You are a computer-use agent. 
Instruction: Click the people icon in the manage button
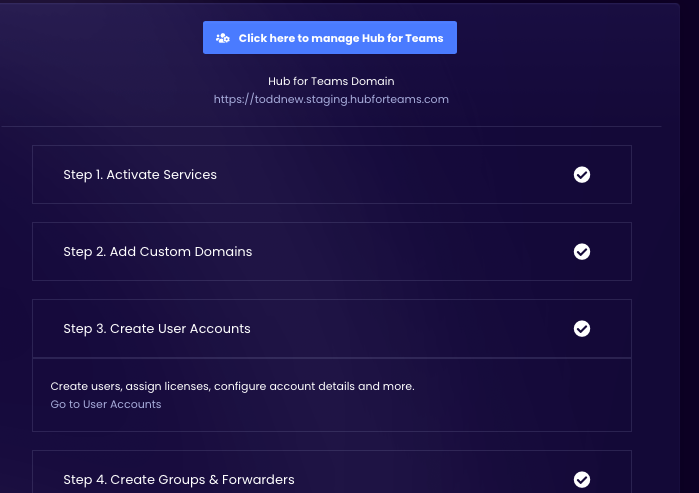coord(223,38)
